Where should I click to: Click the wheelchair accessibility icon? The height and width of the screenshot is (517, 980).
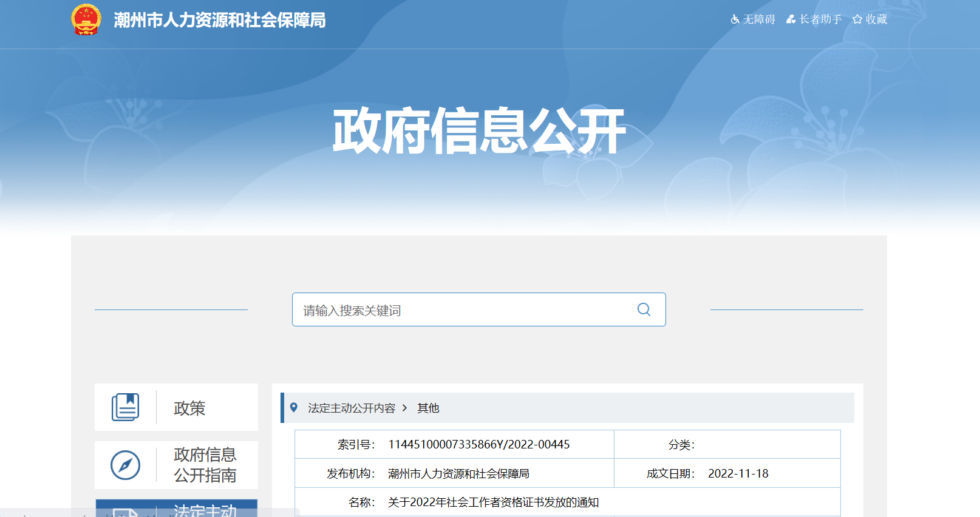pyautogui.click(x=735, y=19)
